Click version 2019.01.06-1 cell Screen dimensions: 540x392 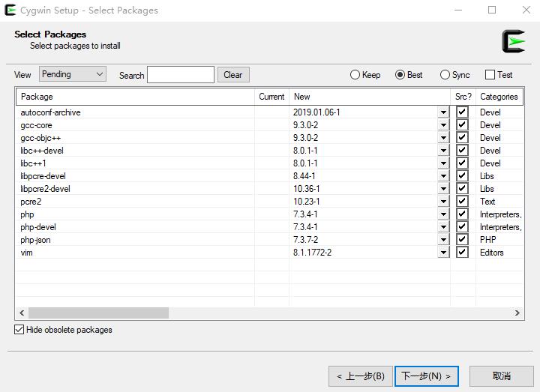[316, 112]
